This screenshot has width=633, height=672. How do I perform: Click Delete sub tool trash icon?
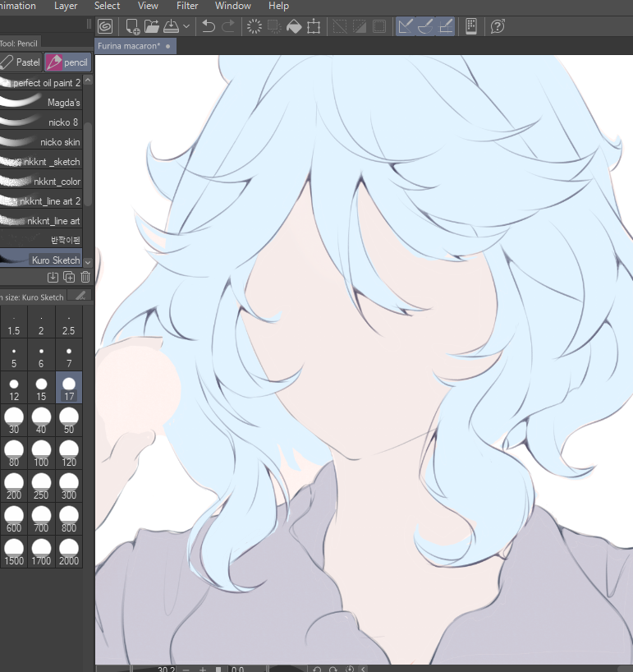85,278
